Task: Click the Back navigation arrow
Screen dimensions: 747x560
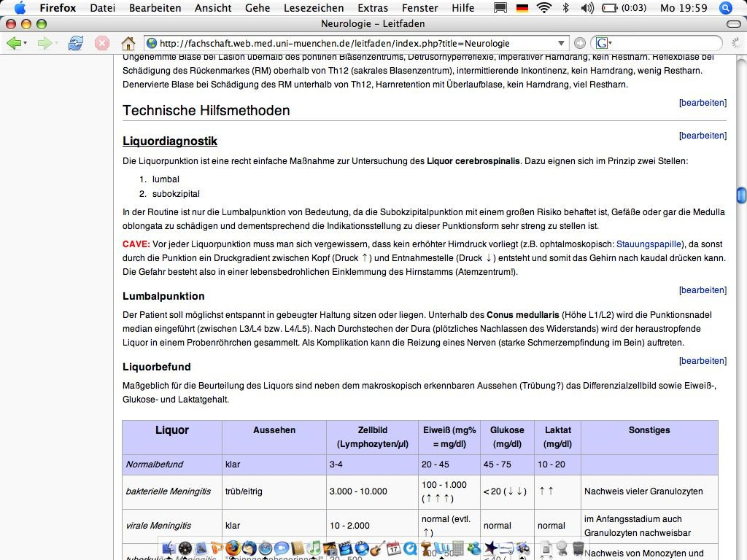Action: tap(13, 43)
